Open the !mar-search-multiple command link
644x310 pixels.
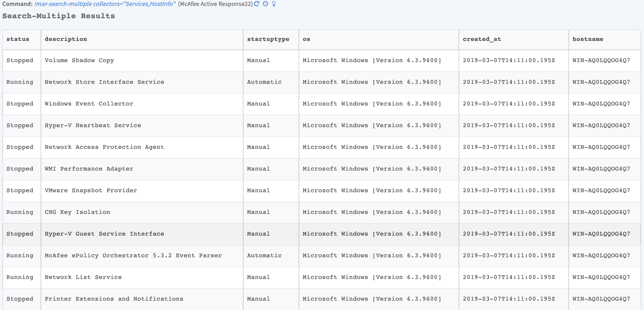pyautogui.click(x=105, y=4)
